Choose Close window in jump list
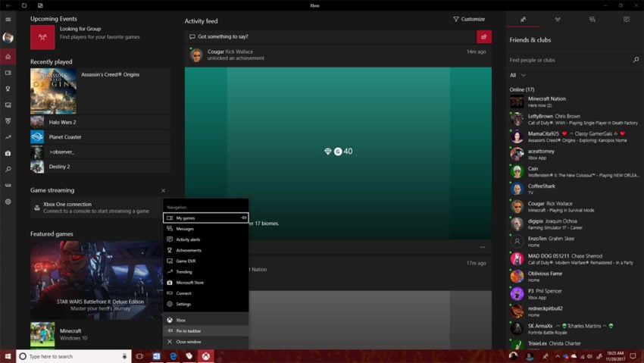This screenshot has width=644, height=363. (x=206, y=342)
